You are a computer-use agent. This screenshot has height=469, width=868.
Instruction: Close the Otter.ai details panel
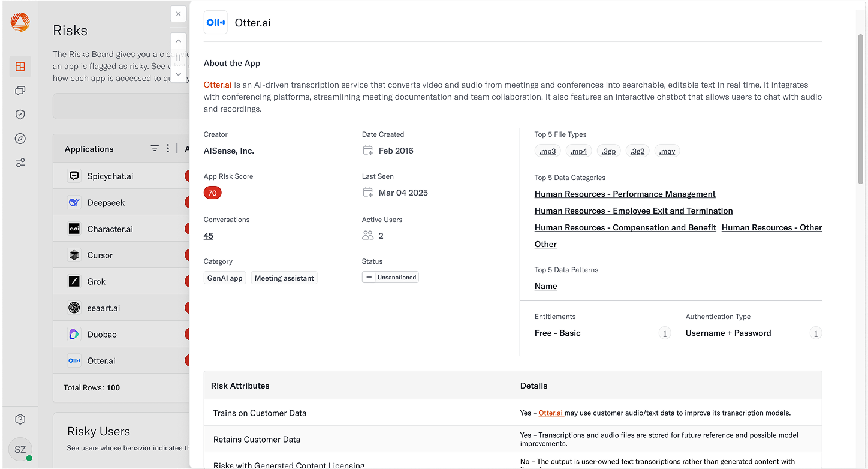pos(178,14)
